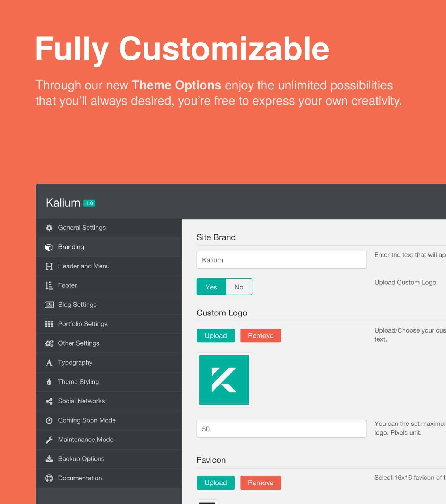Click the Social Networks share icon
Screen dimensions: 446x504
(x=49, y=401)
